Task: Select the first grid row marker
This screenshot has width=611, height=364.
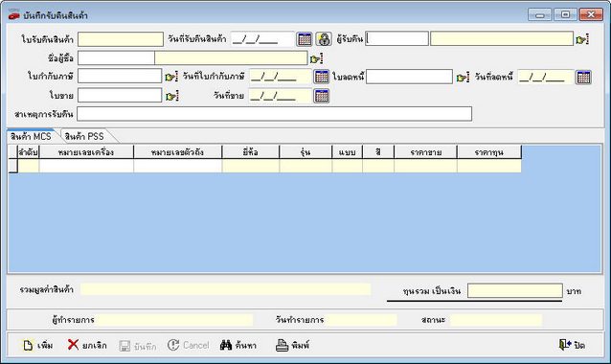Action: (x=12, y=166)
